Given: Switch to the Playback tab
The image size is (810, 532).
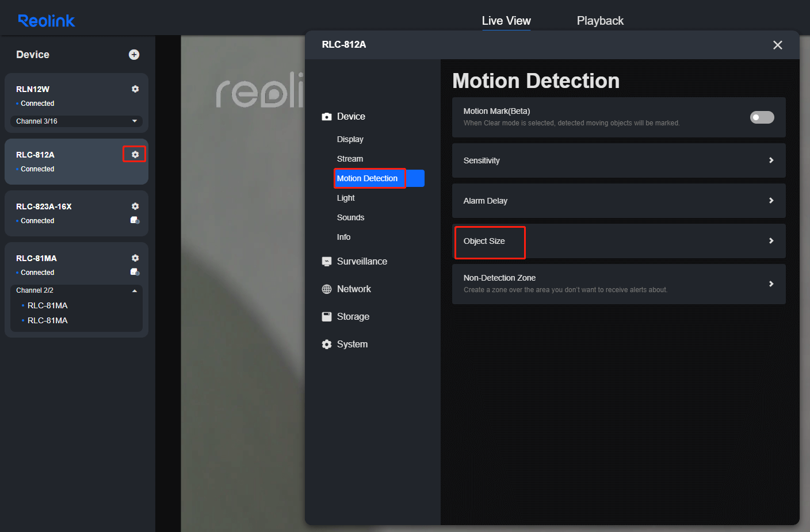Looking at the screenshot, I should coord(600,21).
